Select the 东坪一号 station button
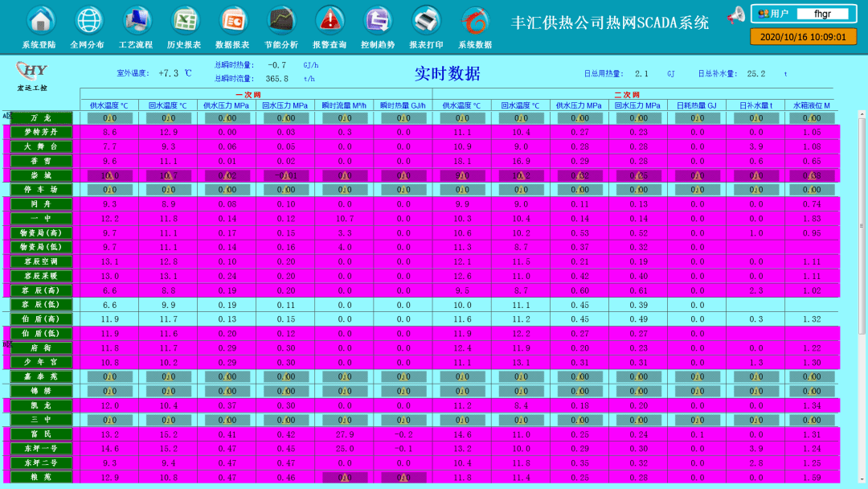This screenshot has width=868, height=489. pos(42,449)
